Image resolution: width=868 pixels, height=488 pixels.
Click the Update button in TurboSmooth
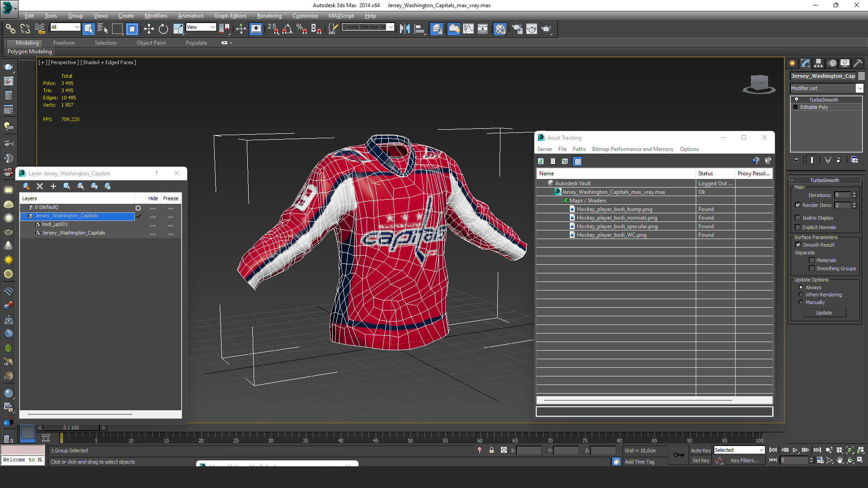pyautogui.click(x=824, y=313)
